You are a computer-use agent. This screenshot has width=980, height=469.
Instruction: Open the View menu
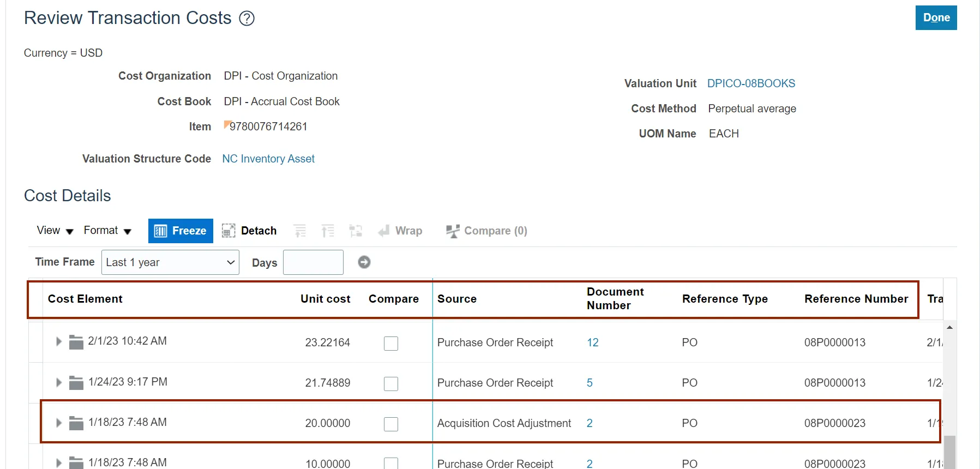(x=55, y=231)
